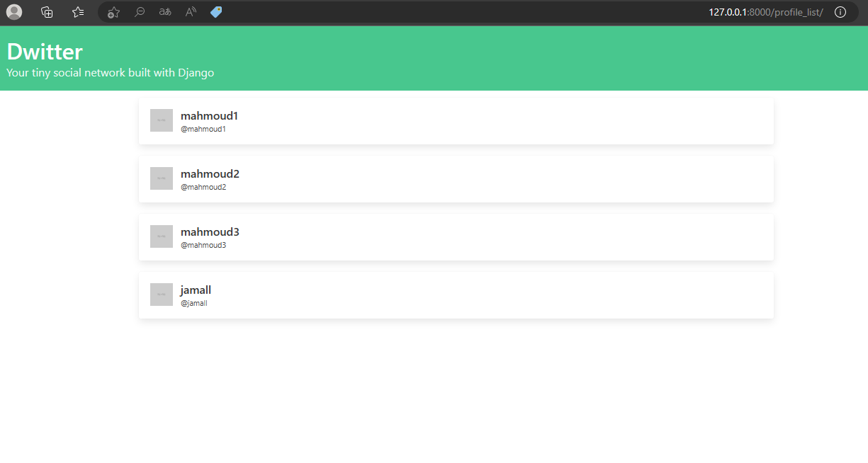The image size is (868, 463).
Task: Open mahmoud3's profile name
Action: [210, 232]
